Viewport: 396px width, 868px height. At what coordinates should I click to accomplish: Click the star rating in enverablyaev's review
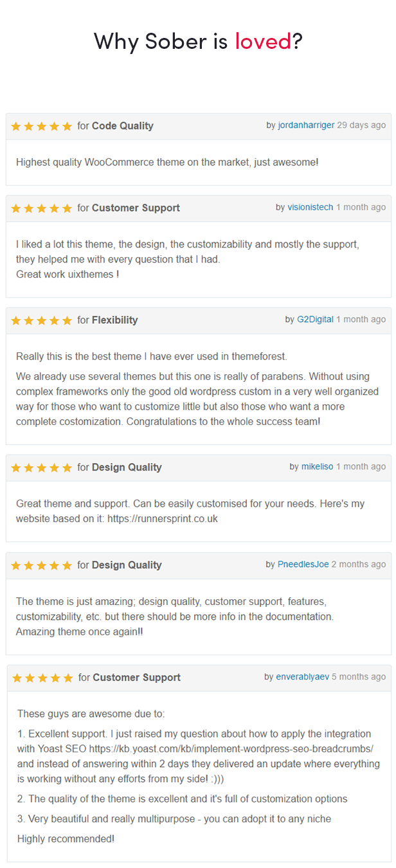tap(42, 678)
